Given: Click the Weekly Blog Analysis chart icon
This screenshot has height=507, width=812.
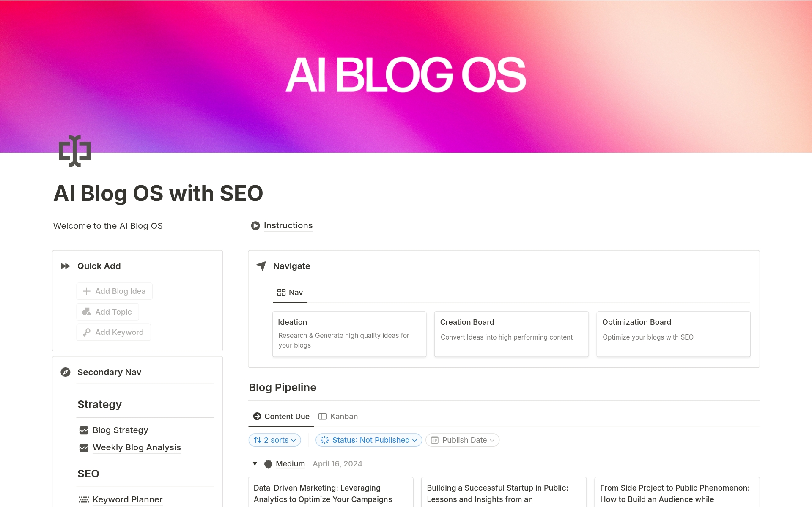Looking at the screenshot, I should [x=84, y=448].
